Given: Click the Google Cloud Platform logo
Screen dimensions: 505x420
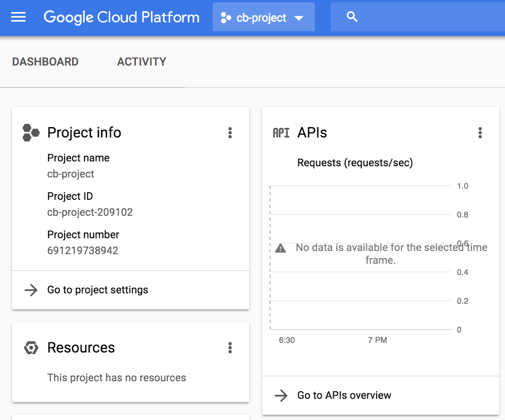Looking at the screenshot, I should coord(121,17).
